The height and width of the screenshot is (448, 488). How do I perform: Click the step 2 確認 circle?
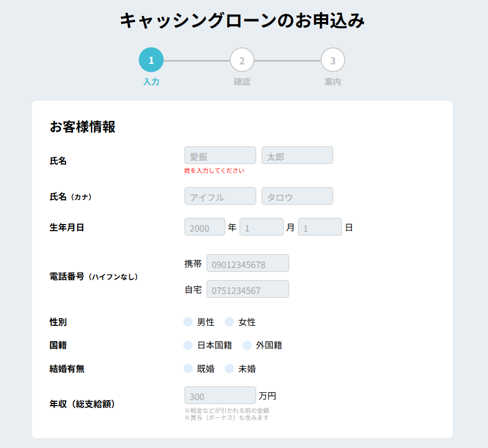coord(242,59)
